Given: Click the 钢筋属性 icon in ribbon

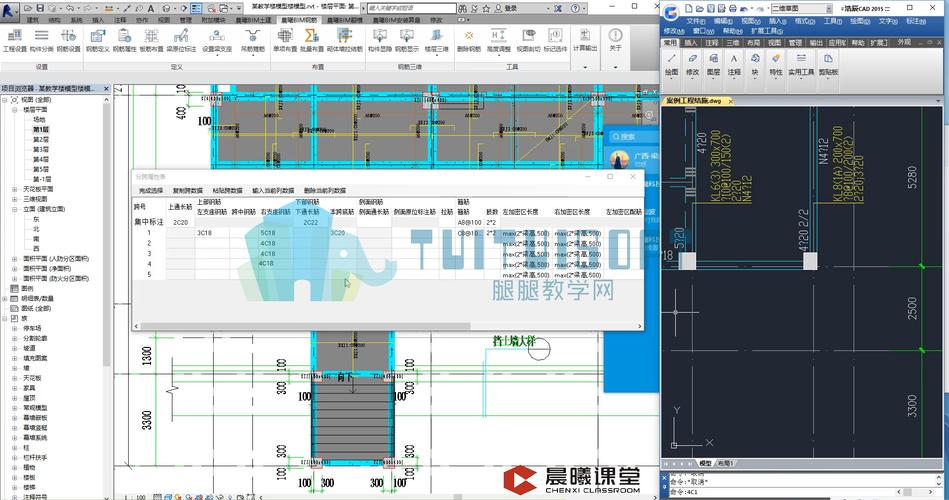Looking at the screenshot, I should pos(125,40).
